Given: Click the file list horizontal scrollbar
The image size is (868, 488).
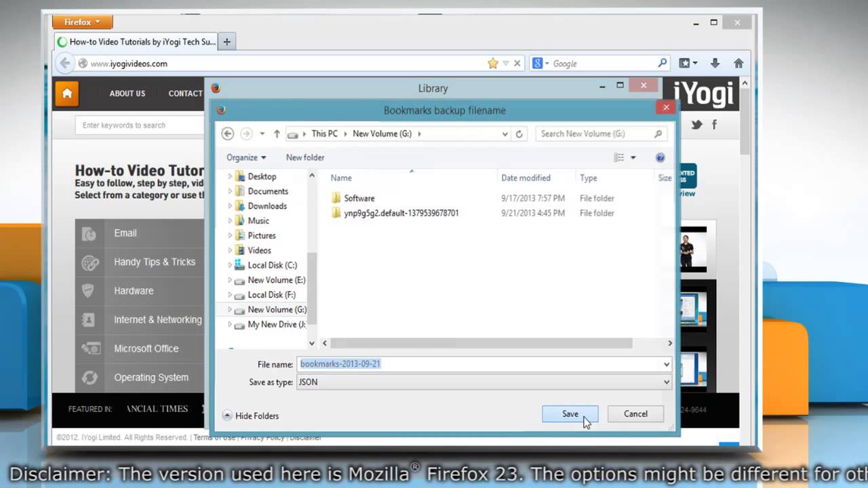Looking at the screenshot, I should pos(481,343).
